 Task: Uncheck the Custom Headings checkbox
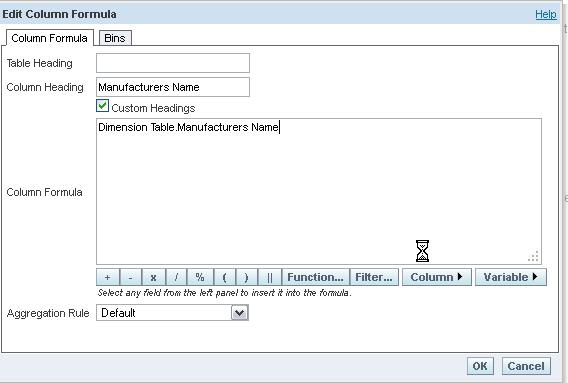coord(103,106)
